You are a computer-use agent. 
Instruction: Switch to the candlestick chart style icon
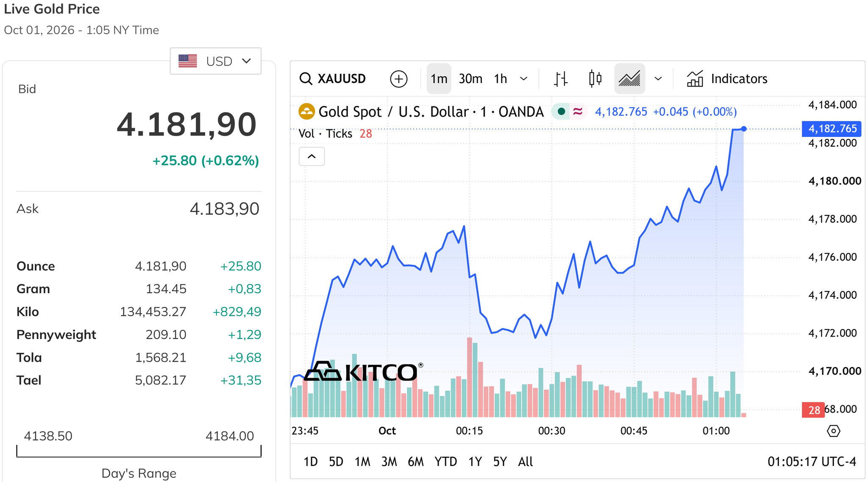595,79
